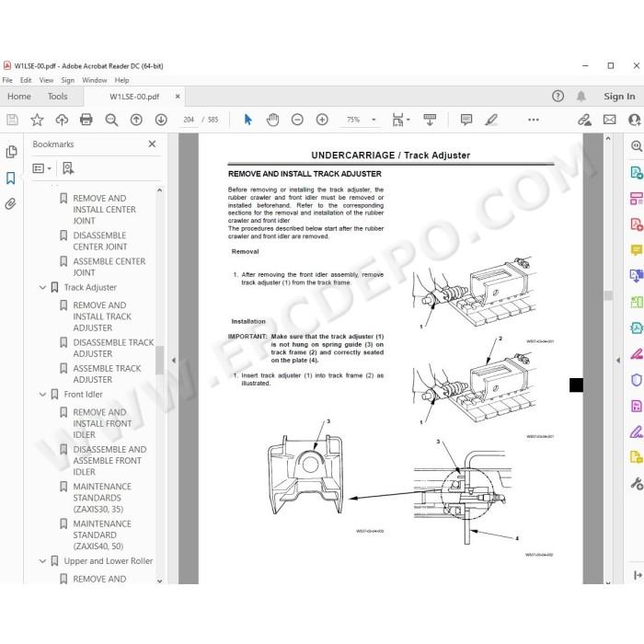Send file by email icon
The width and height of the screenshot is (644, 644).
[609, 120]
